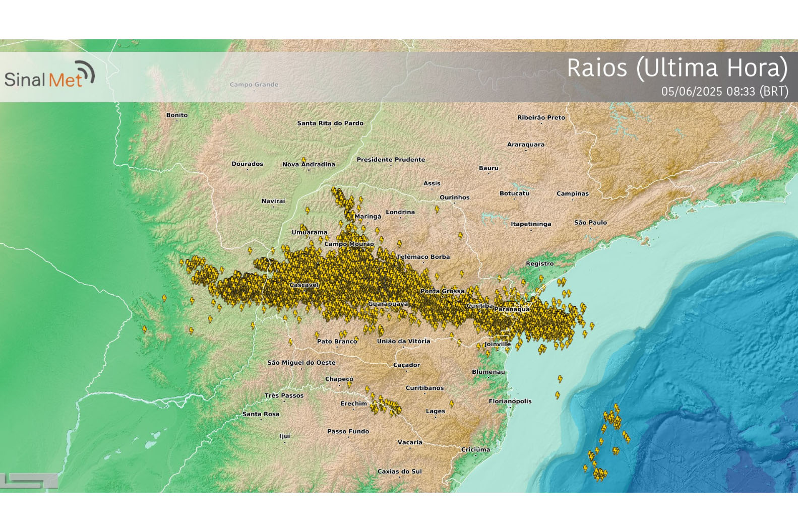Click the Bauru city label
This screenshot has width=798, height=532.
[488, 168]
